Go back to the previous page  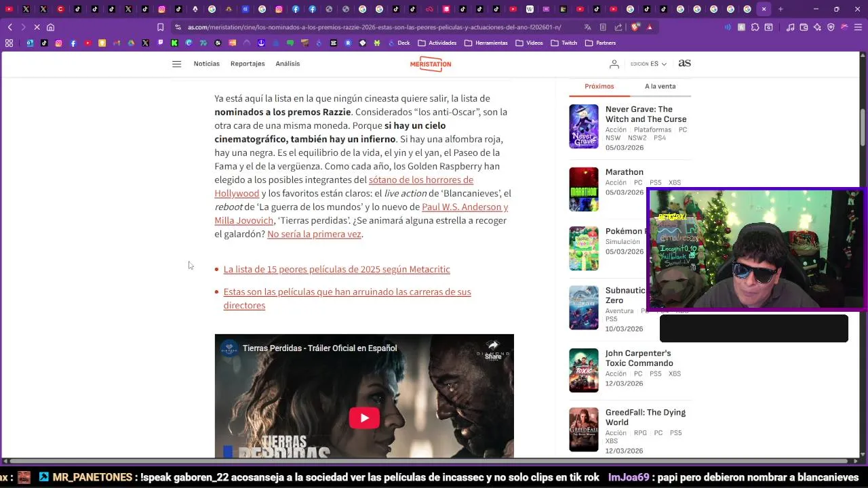(10, 27)
